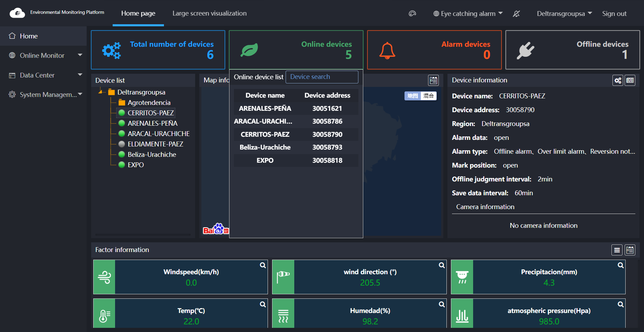
Task: Switch map to 地图 mode
Action: 412,96
